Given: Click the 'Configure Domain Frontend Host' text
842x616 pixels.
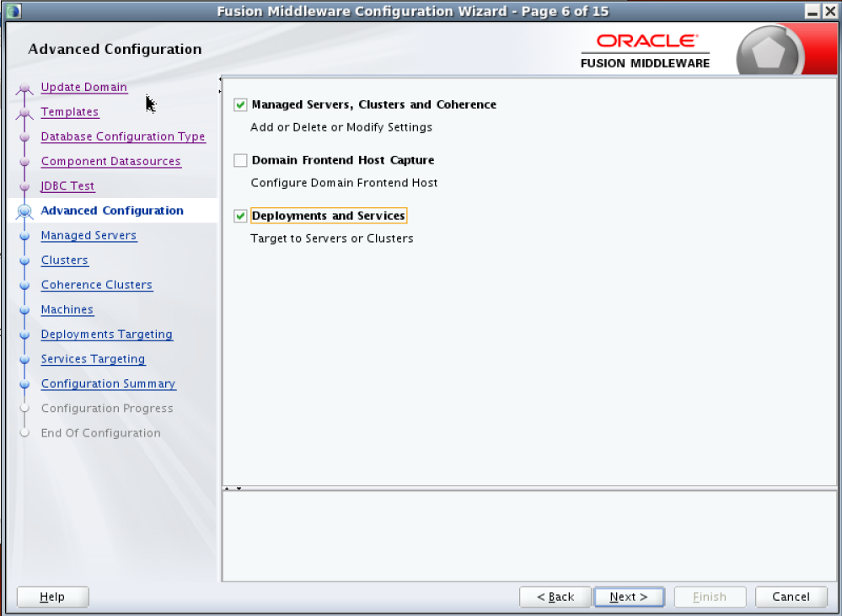Looking at the screenshot, I should (344, 183).
